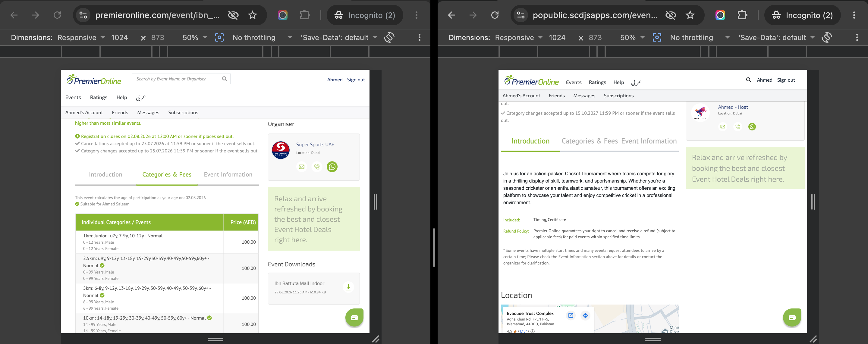The width and height of the screenshot is (868, 344).
Task: Open the No throttling dropdown in left window
Action: (262, 37)
